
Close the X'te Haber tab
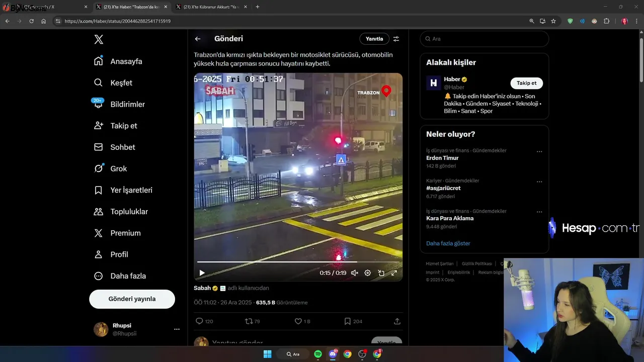coord(166,7)
